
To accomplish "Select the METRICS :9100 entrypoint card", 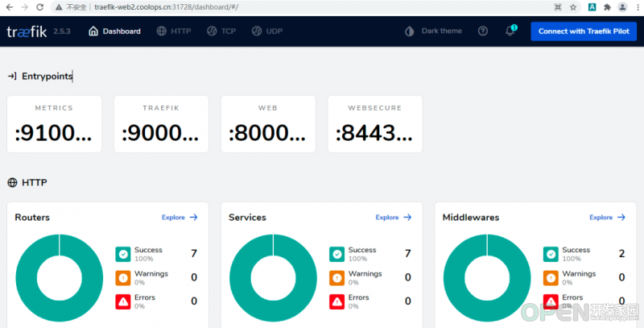I will pos(54,124).
